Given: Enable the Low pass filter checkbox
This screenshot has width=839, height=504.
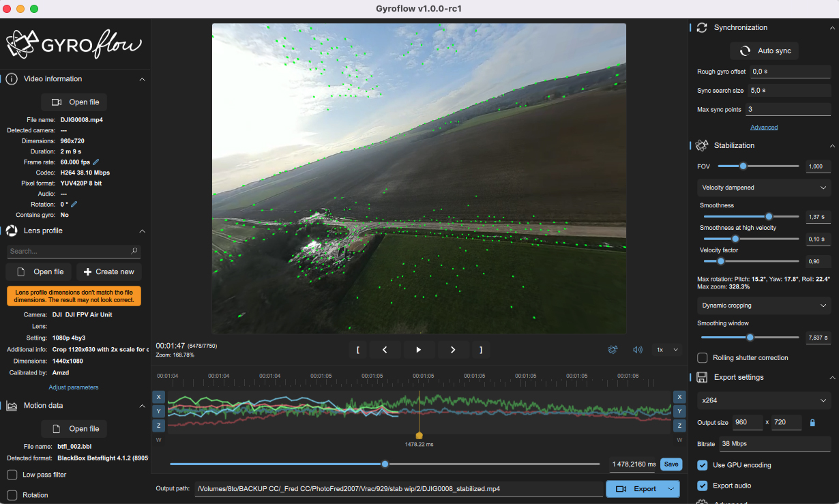Looking at the screenshot, I should [x=12, y=475].
